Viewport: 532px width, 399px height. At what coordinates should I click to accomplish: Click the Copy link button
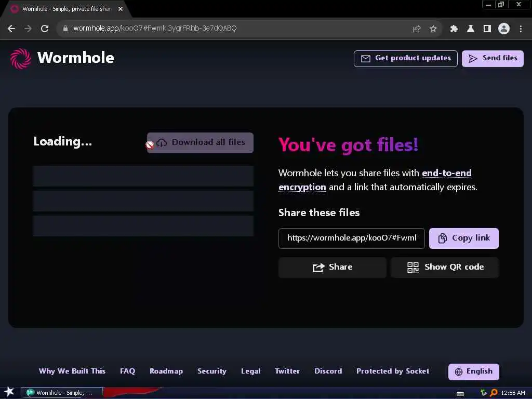coord(464,238)
